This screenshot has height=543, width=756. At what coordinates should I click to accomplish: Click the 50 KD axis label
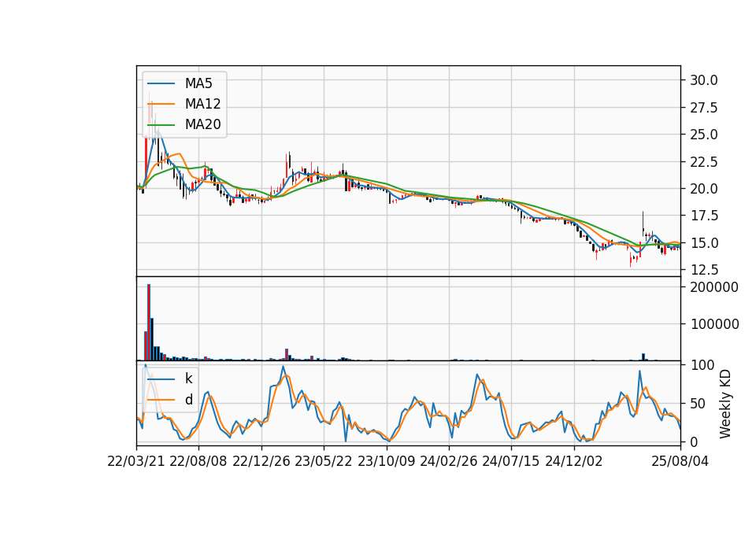[x=699, y=404]
